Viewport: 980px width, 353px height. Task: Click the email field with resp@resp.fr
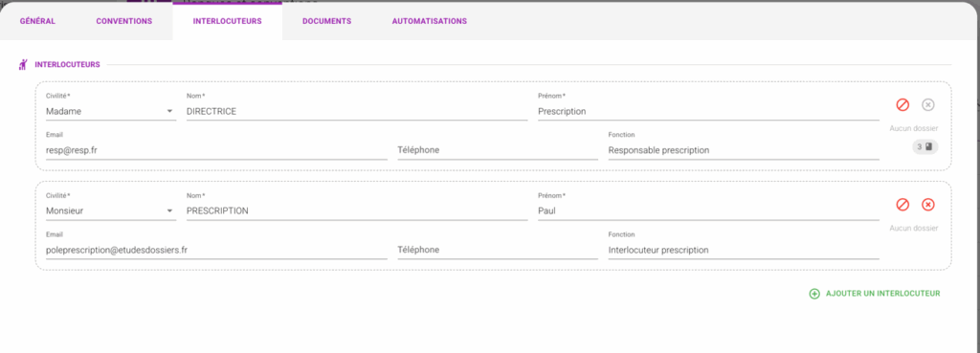(216, 150)
